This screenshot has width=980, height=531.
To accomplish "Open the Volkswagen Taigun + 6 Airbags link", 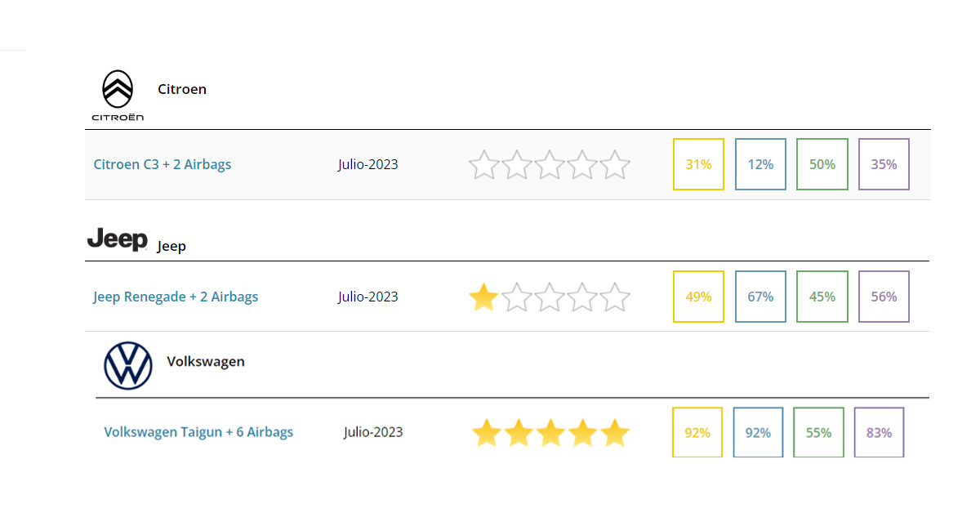I will click(x=198, y=432).
